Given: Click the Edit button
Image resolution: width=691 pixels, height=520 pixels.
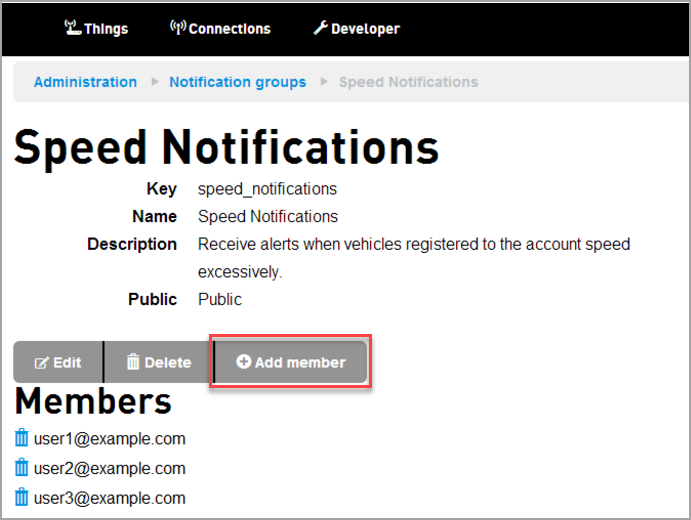Looking at the screenshot, I should click(58, 362).
